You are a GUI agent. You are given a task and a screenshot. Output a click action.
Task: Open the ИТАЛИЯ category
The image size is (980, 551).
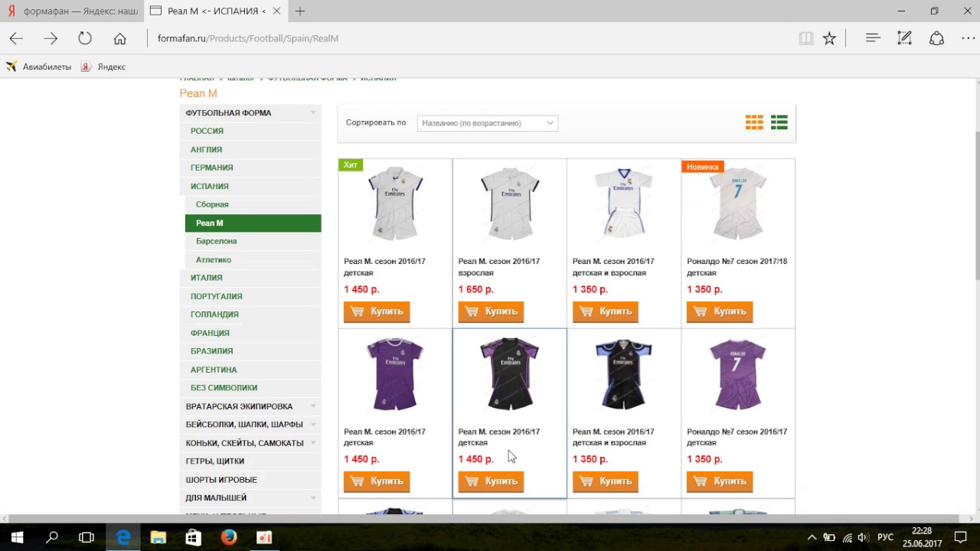(x=206, y=278)
